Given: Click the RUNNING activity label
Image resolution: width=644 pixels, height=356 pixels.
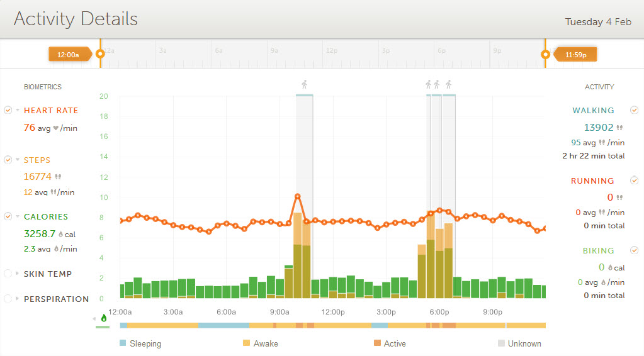Looking at the screenshot, I should 592,181.
